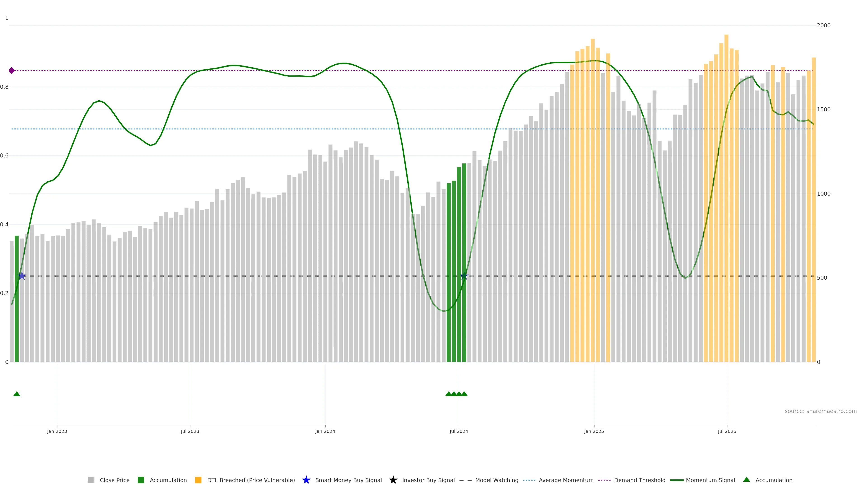Image resolution: width=868 pixels, height=488 pixels.
Task: Click the green Accumulation square swatch in legend
Action: tap(141, 480)
